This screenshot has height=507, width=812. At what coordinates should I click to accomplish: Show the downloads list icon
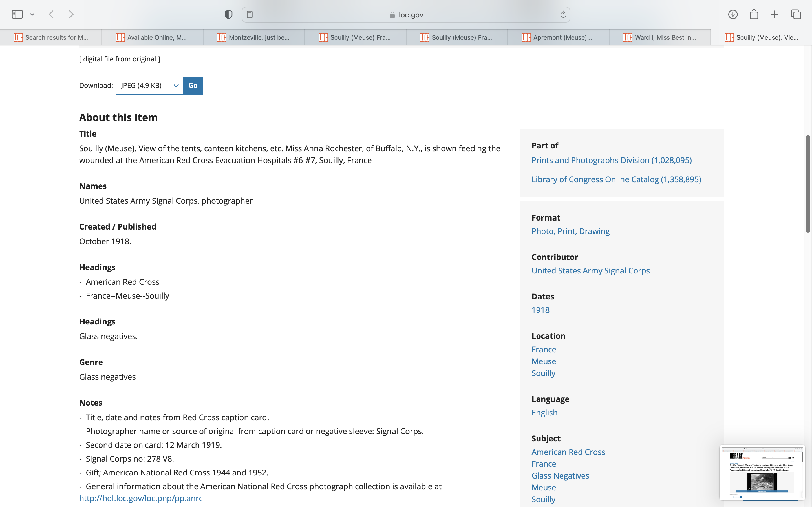pos(732,14)
